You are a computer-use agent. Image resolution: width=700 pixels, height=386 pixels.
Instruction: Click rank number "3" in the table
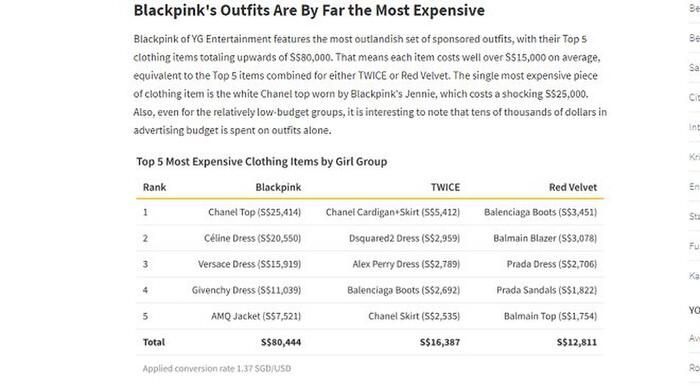pos(145,264)
